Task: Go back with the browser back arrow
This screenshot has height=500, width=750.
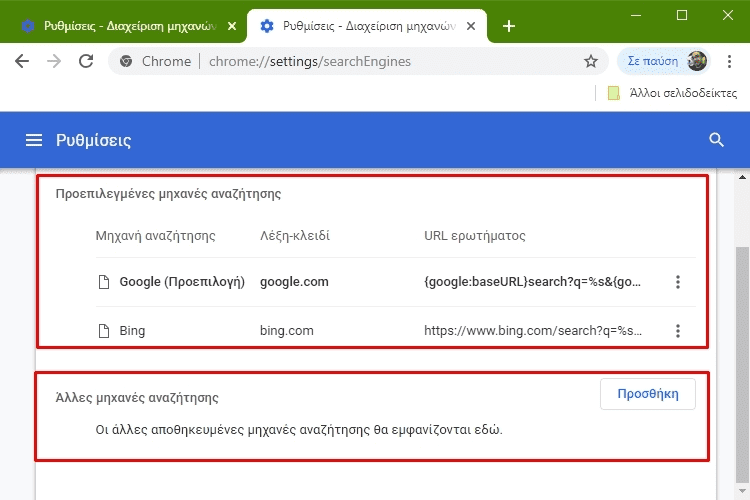Action: click(x=22, y=61)
